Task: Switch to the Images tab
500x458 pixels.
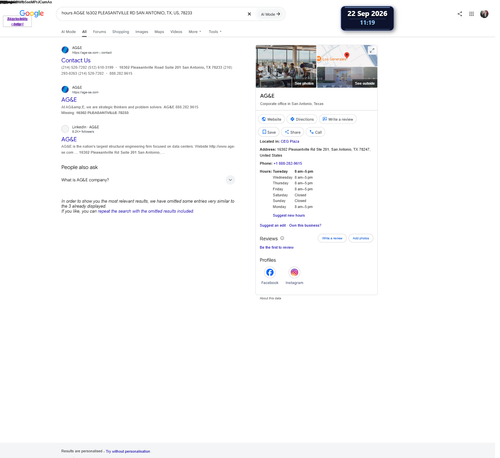Action: (143, 32)
